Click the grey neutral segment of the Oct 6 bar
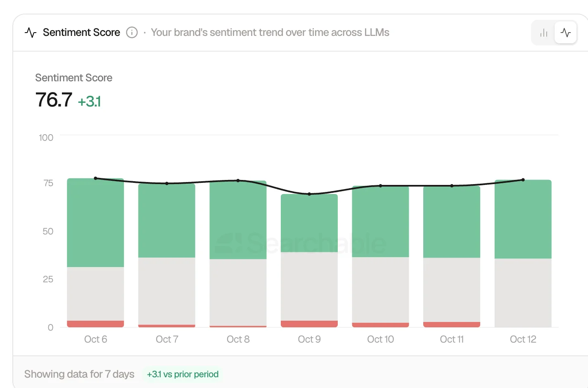Viewport: 588px width, 388px height. tap(95, 294)
